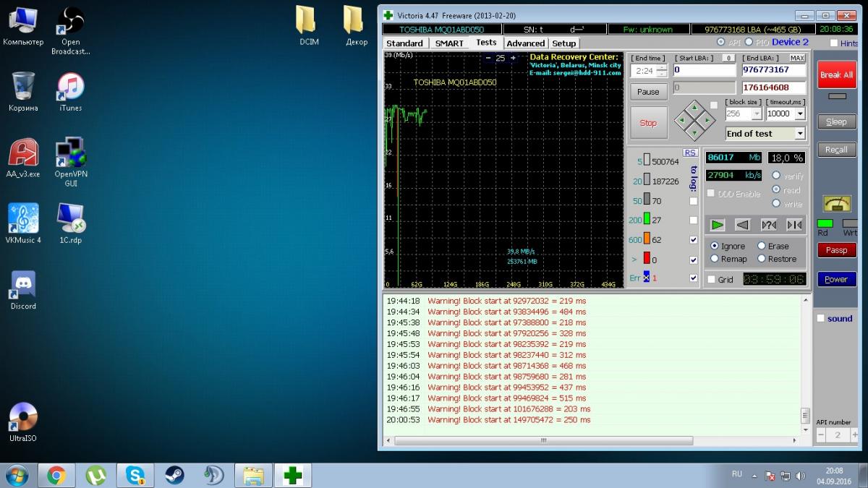Switch to the Tests tab
The image size is (868, 488).
tap(487, 43)
